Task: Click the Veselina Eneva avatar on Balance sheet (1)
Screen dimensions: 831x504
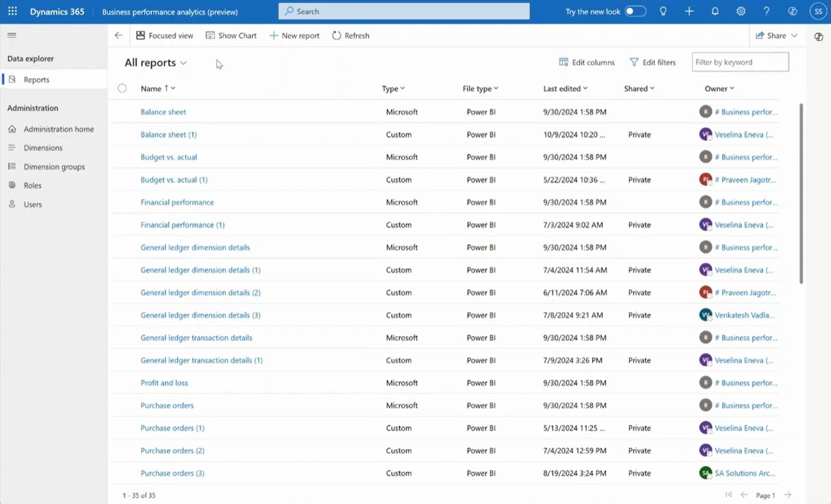Action: click(x=705, y=134)
